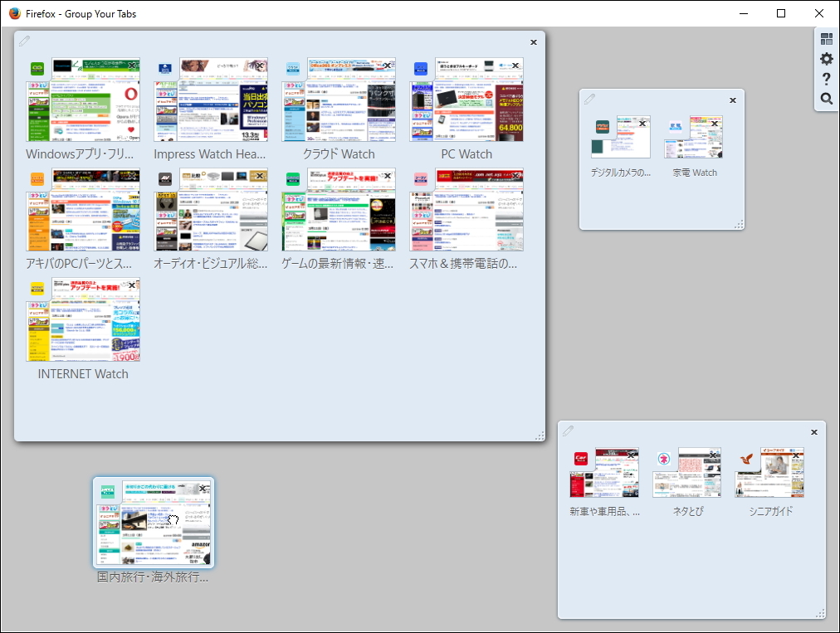Viewport: 840px width, 633px height.
Task: Close the Impress Watch Hea... tab
Action: [260, 66]
